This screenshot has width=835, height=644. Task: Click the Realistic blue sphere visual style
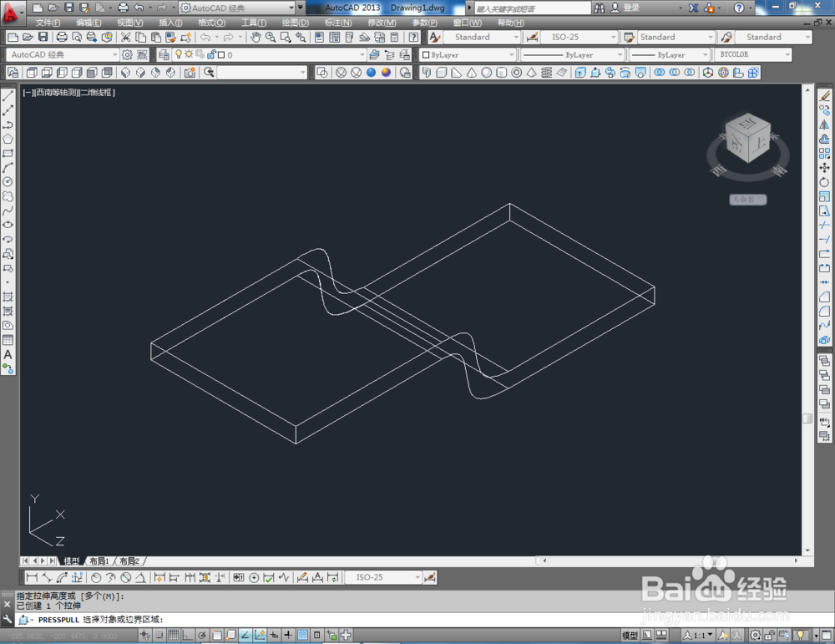click(372, 73)
